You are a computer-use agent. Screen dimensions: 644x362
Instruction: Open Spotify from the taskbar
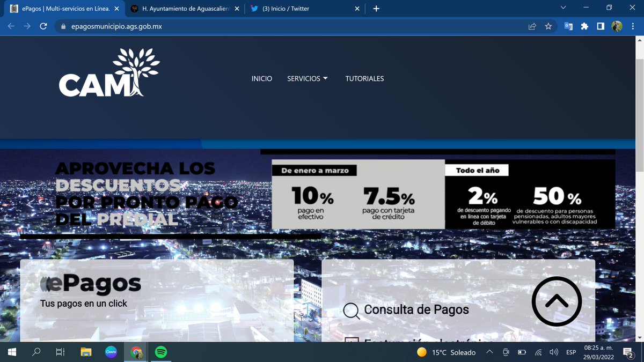click(x=160, y=352)
